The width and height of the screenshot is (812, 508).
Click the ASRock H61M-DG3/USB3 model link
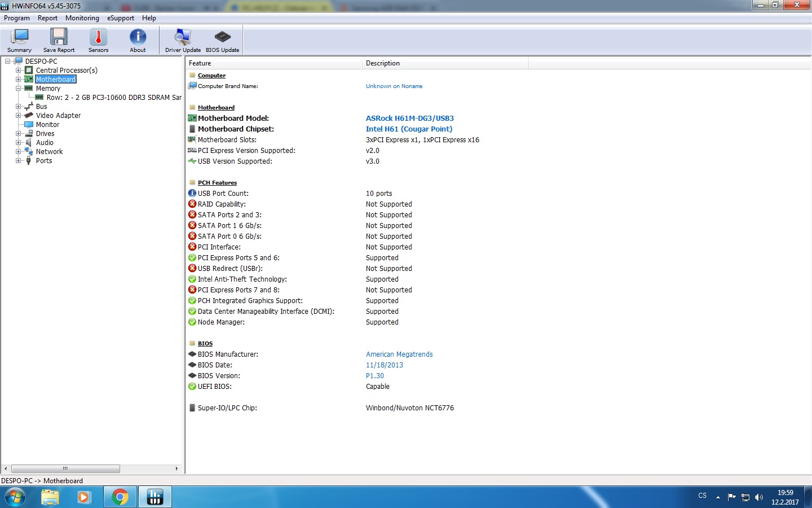(409, 119)
